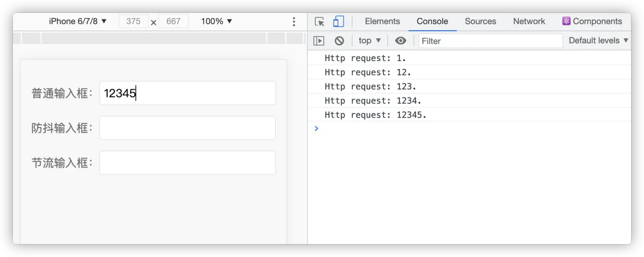This screenshot has height=257, width=644.
Task: Switch to the Sources tab
Action: click(480, 21)
